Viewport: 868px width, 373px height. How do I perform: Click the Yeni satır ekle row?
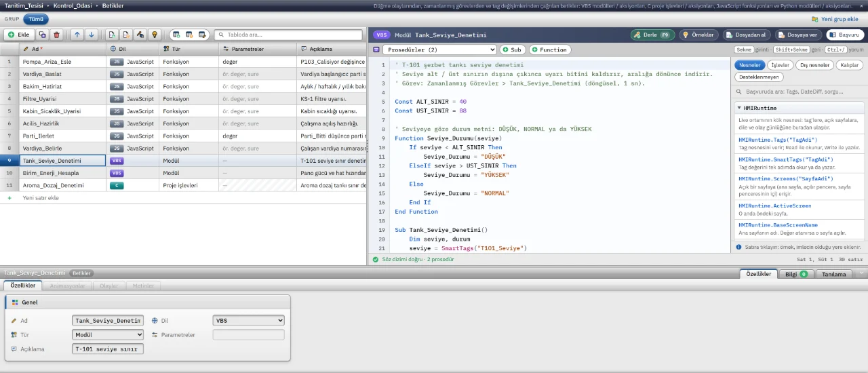[x=183, y=198]
